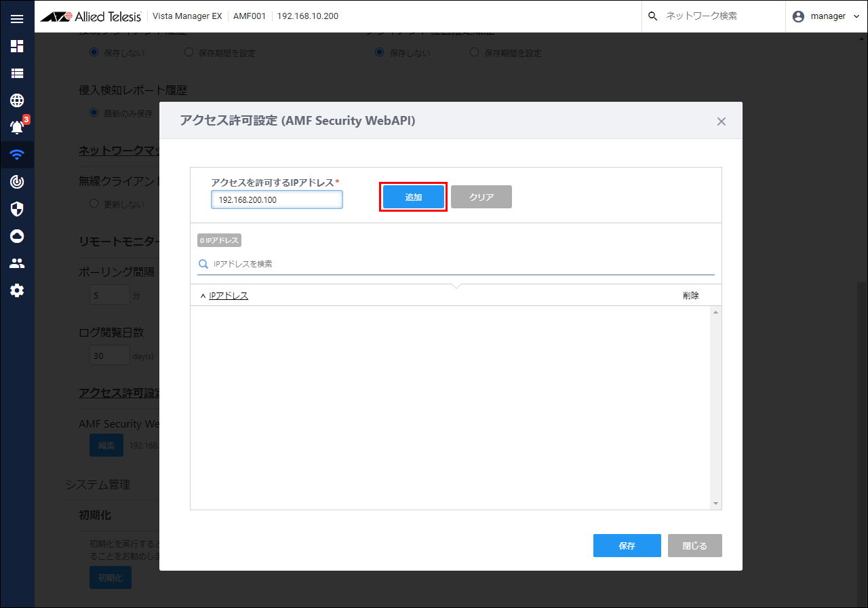Close the access permission dialog with X

click(x=721, y=121)
